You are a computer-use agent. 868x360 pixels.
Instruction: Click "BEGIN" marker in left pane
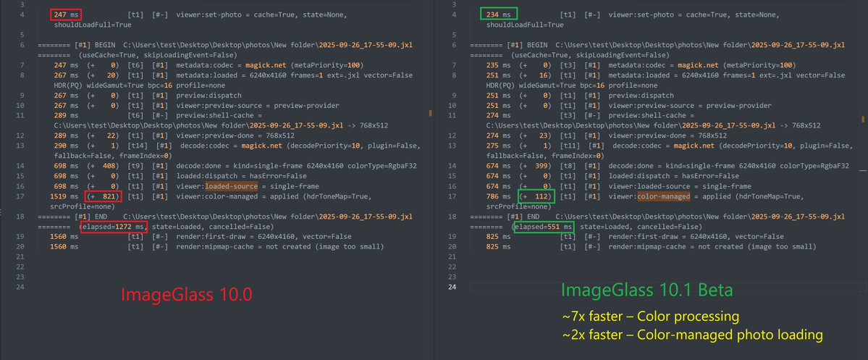click(x=106, y=46)
